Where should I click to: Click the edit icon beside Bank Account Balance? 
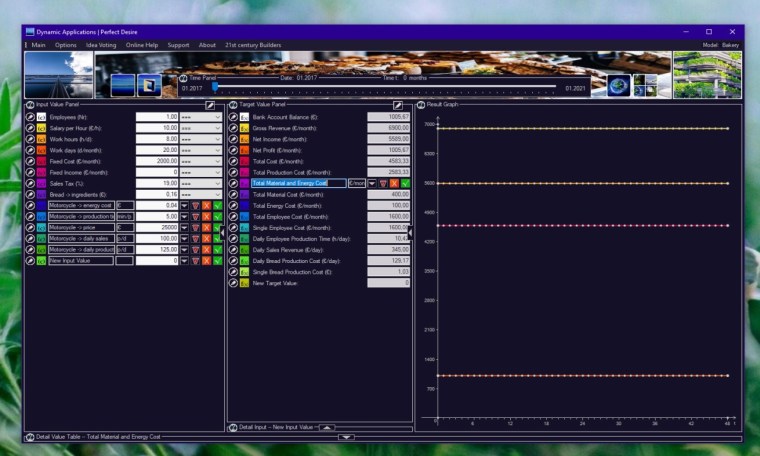click(233, 117)
